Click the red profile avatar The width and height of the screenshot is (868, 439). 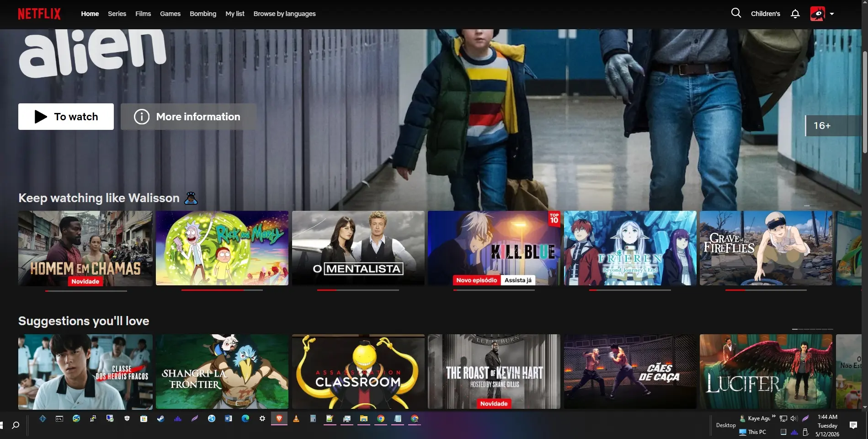pyautogui.click(x=818, y=14)
